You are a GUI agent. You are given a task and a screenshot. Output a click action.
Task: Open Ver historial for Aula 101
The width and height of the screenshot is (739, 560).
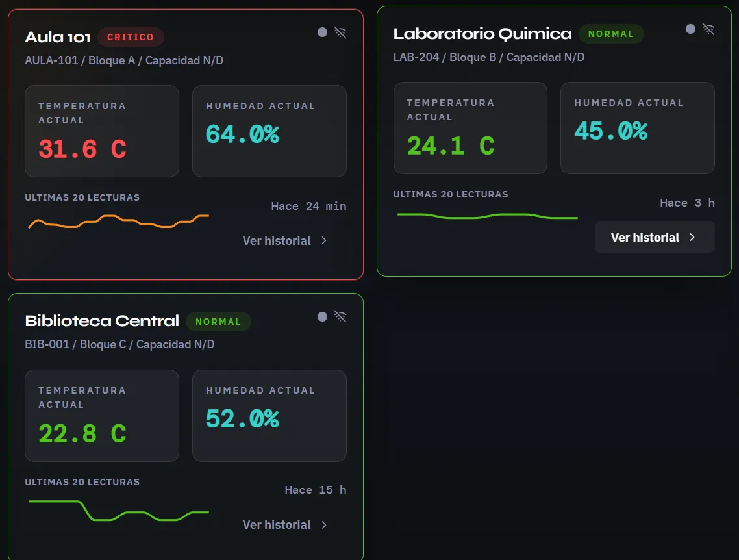click(x=284, y=240)
